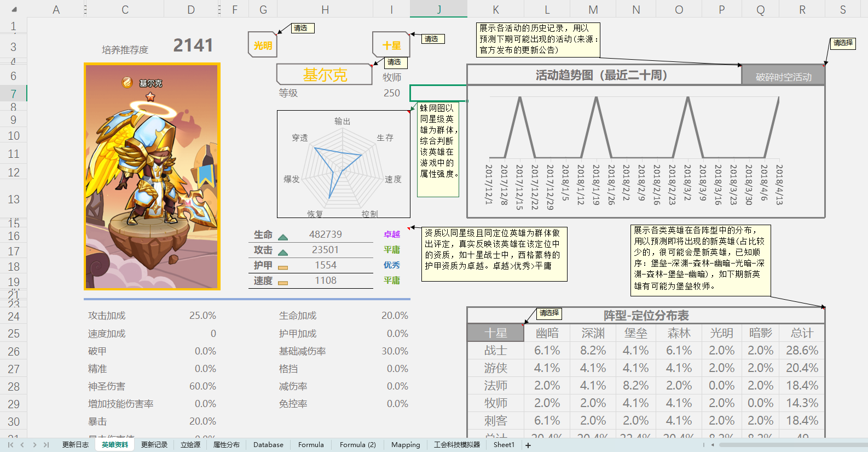The width and height of the screenshot is (868, 452).
Task: Open the 十星 selector in 阵型 table
Action: [x=495, y=333]
